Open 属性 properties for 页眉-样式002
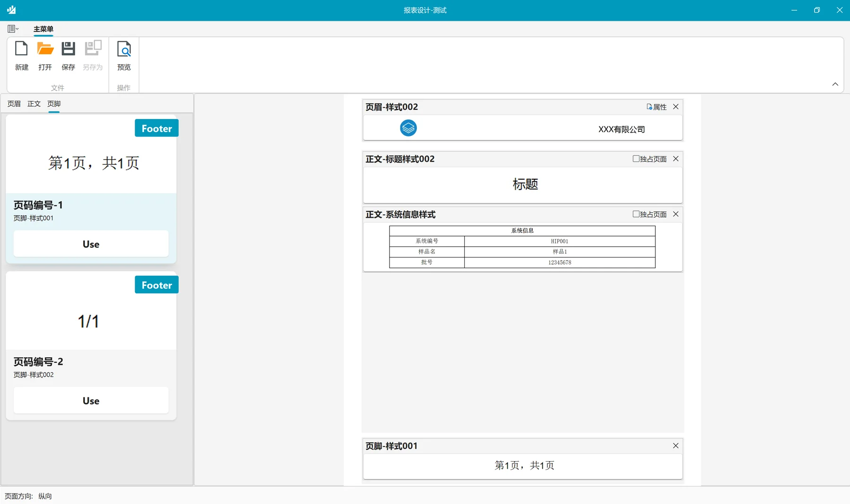The image size is (850, 504). pos(656,107)
